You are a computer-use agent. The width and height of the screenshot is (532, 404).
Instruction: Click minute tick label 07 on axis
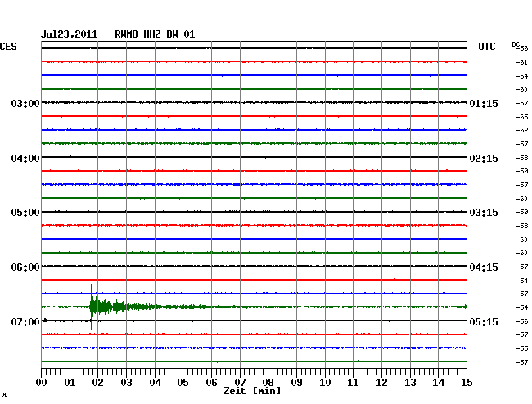point(240,383)
